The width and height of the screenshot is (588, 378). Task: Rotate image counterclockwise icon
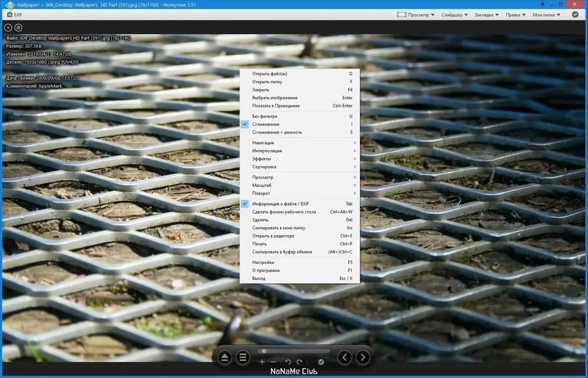pyautogui.click(x=288, y=362)
